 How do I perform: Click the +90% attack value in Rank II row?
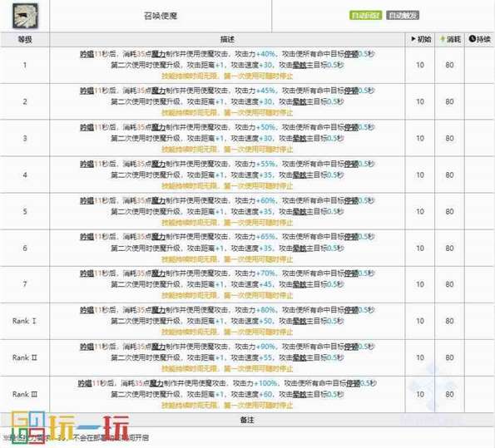(265, 347)
